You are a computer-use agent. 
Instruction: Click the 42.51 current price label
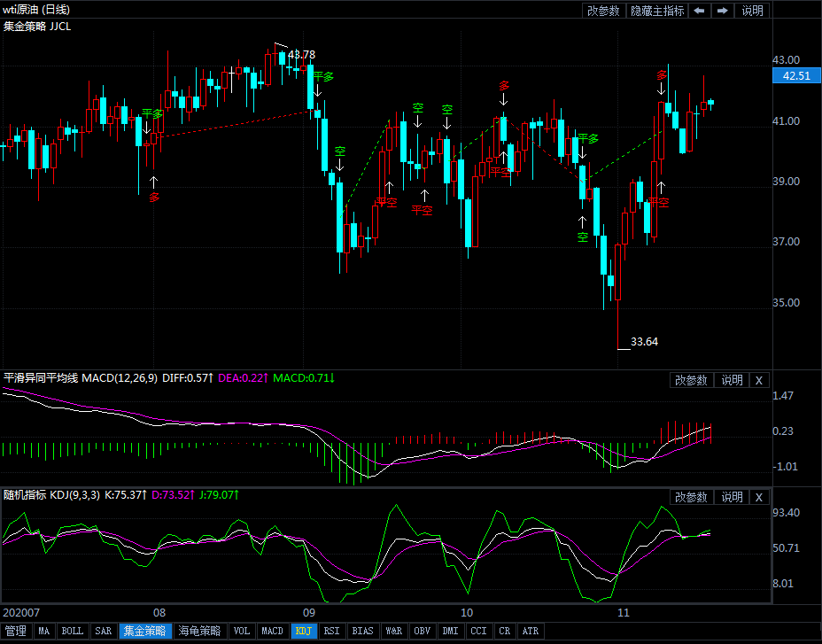[x=796, y=76]
